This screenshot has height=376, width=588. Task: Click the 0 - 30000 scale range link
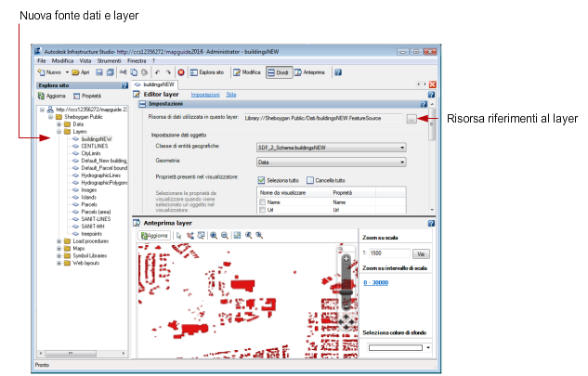[x=376, y=282]
